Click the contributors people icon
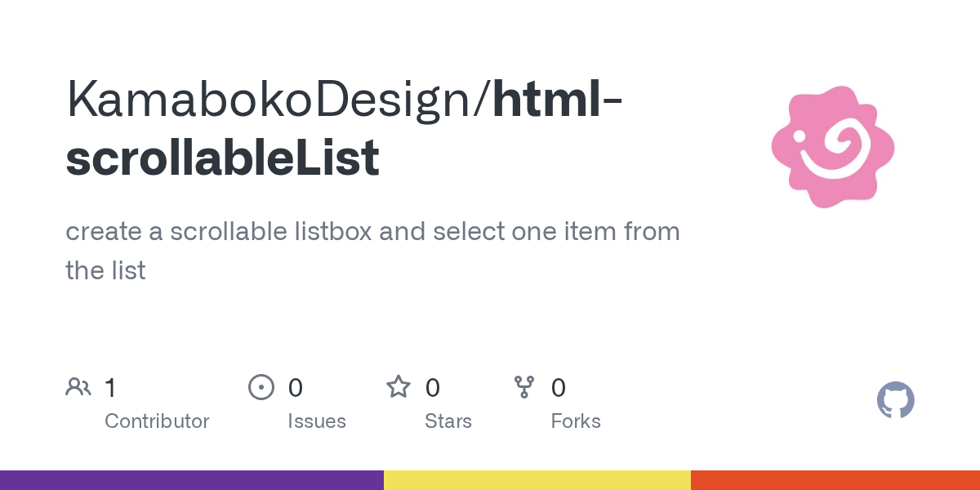The height and width of the screenshot is (490, 980). click(x=78, y=387)
